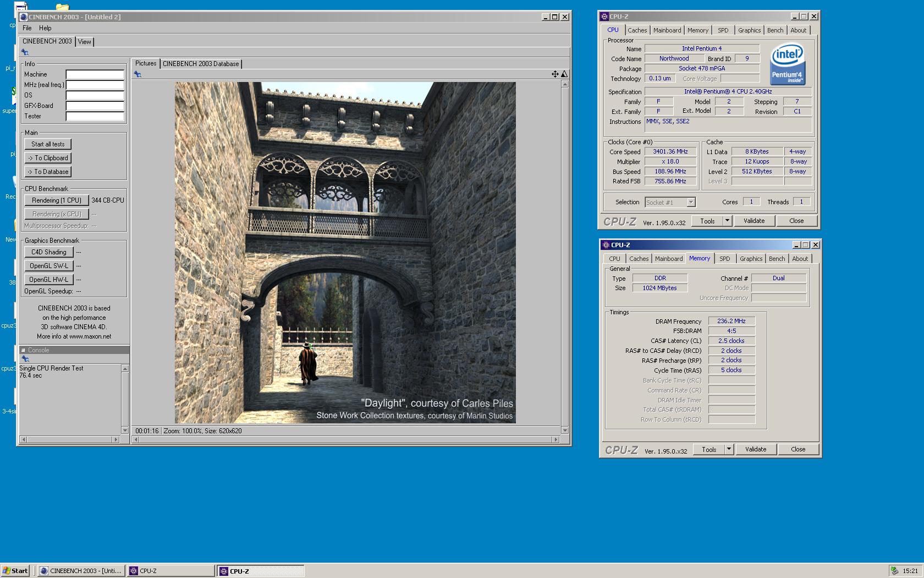Click the Intel Pentium 4 logo in CPU-Z

point(787,66)
